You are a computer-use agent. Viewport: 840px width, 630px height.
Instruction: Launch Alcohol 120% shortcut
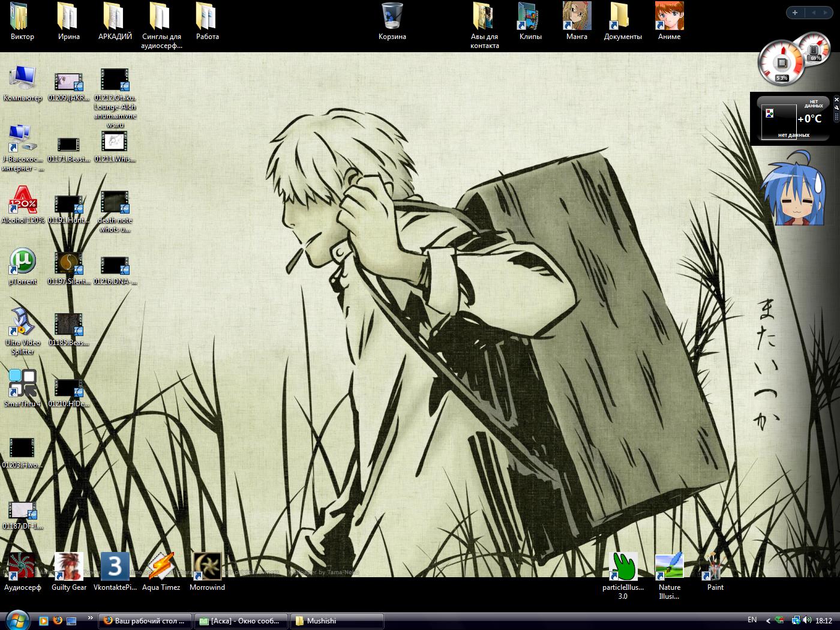point(22,205)
